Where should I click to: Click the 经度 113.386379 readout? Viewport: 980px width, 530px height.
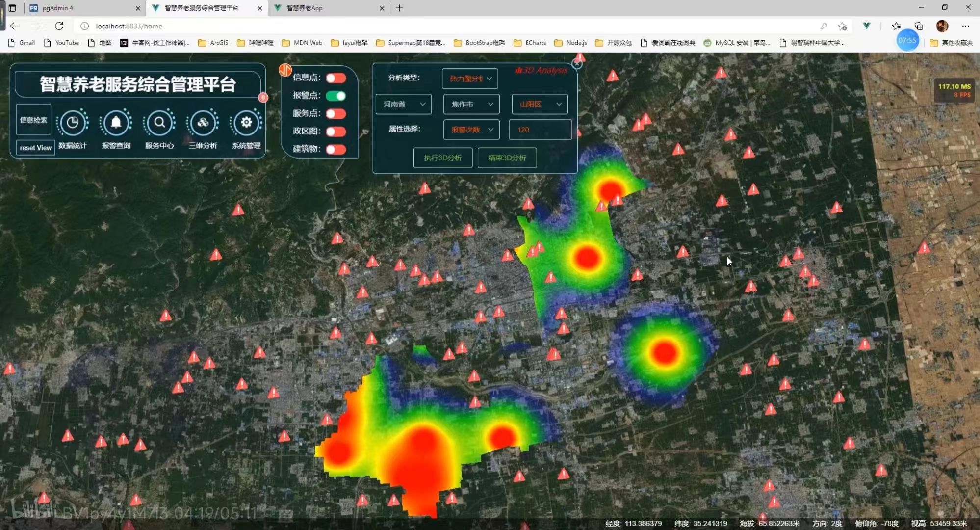click(633, 524)
